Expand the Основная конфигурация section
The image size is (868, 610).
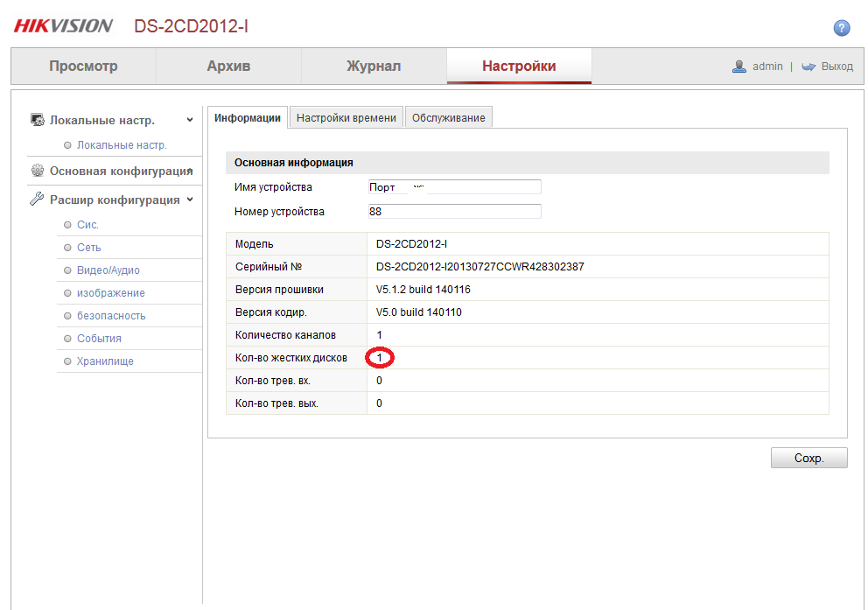[191, 171]
